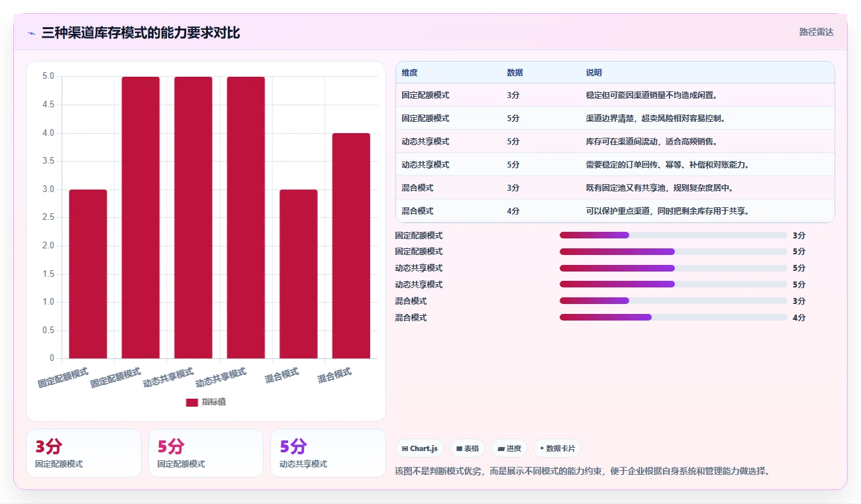Viewport: 861px width, 504px height.
Task: Select the 数据卡片 tag chip
Action: (x=558, y=448)
